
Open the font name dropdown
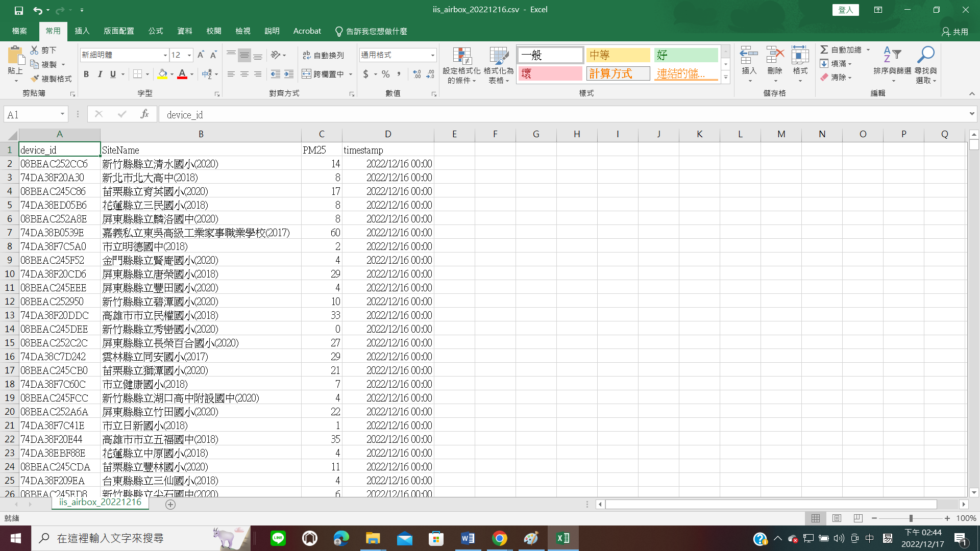pyautogui.click(x=165, y=55)
